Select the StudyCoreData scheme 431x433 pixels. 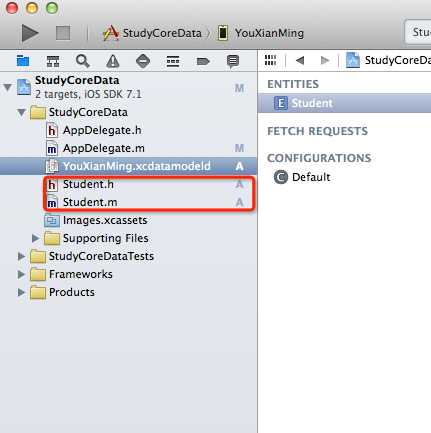pyautogui.click(x=152, y=33)
